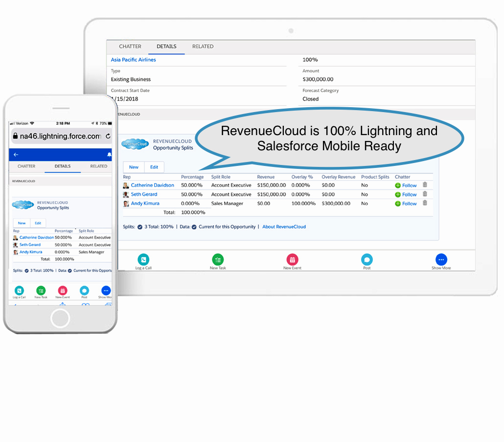This screenshot has width=504, height=442.
Task: Click Andy Kimura avatar on tablet
Action: [x=126, y=204]
